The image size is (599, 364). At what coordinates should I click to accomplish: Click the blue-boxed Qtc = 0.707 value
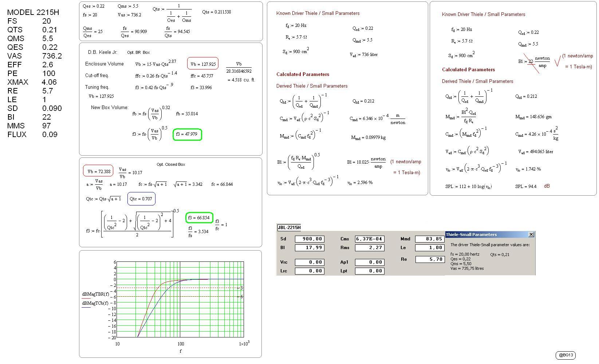pos(142,199)
